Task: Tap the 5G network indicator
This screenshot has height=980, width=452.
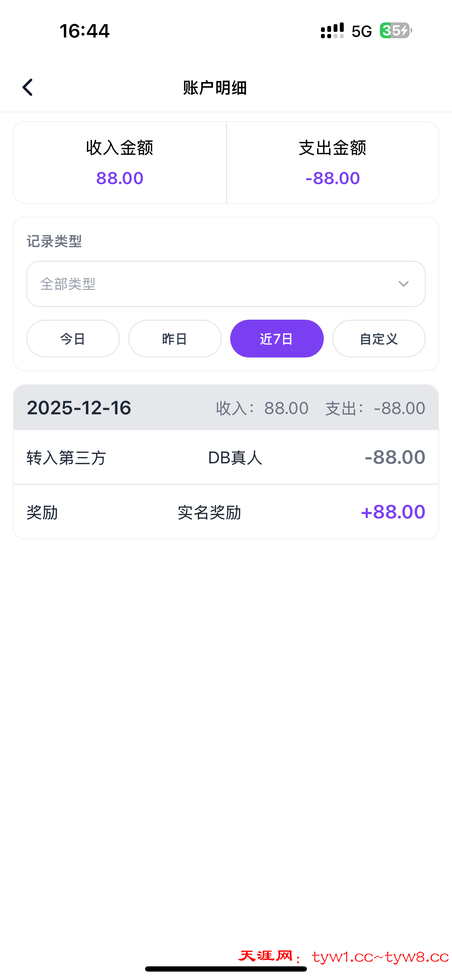Action: 362,31
